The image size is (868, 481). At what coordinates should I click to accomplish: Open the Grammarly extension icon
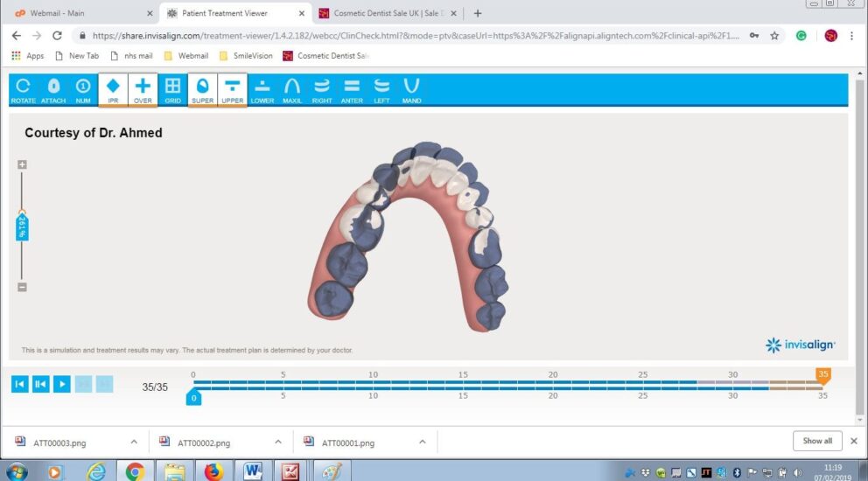pyautogui.click(x=801, y=36)
